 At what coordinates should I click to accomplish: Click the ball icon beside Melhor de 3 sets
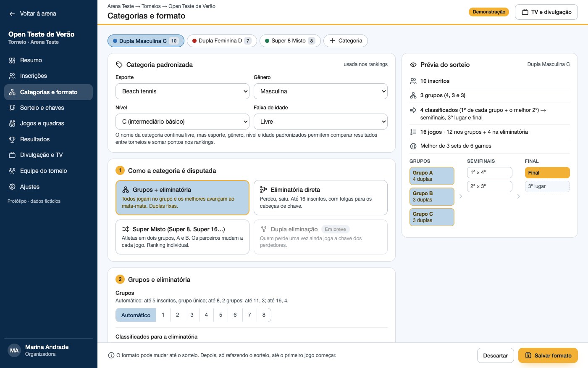click(413, 146)
